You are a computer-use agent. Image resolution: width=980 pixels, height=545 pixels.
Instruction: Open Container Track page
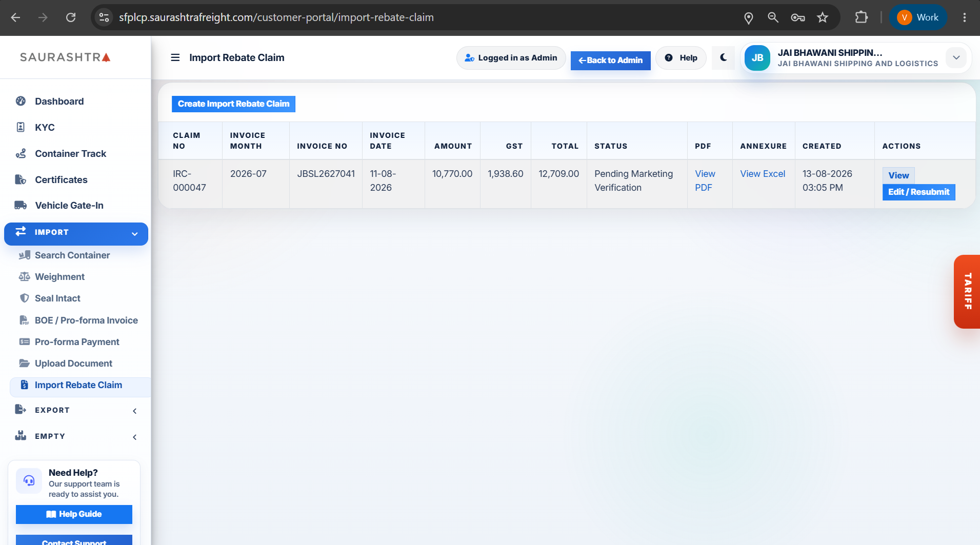tap(70, 154)
